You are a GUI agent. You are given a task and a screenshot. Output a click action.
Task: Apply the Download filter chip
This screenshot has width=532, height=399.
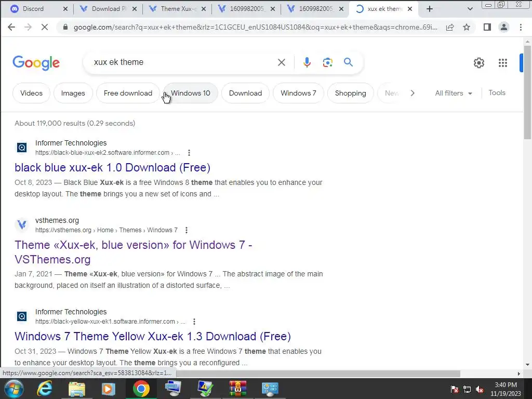click(245, 93)
